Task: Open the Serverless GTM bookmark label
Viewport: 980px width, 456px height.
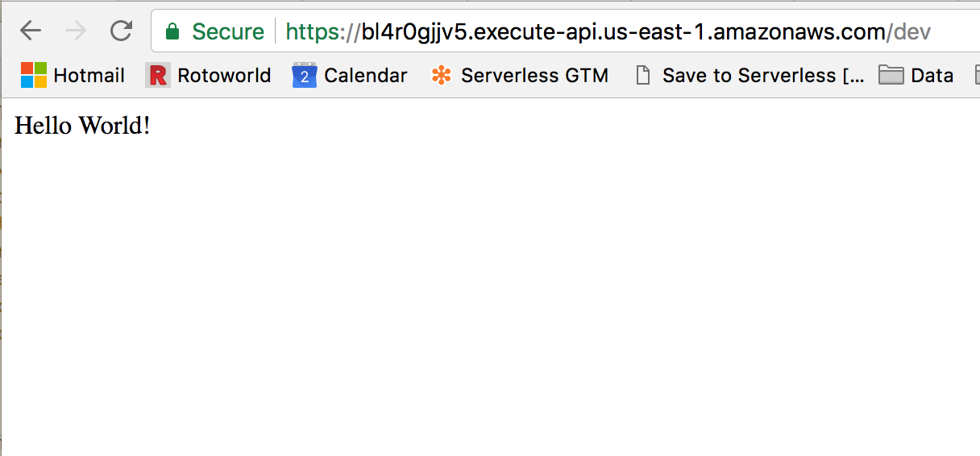Action: point(534,75)
